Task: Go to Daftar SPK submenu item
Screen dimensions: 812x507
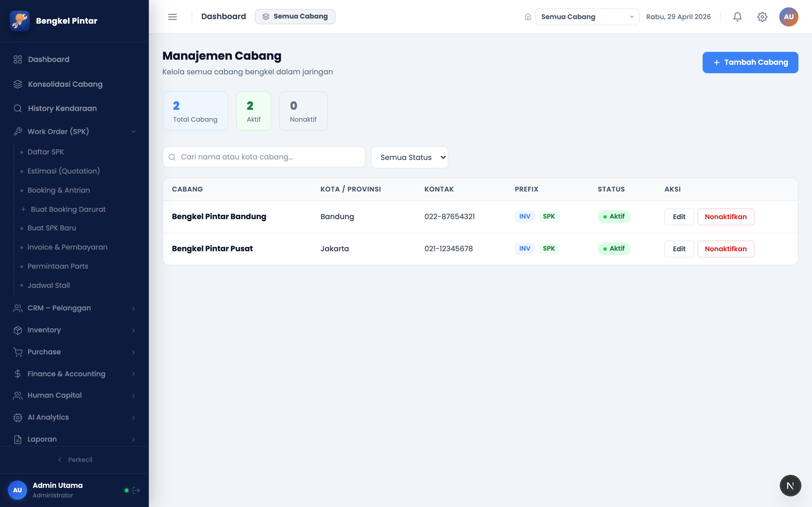Action: point(46,152)
